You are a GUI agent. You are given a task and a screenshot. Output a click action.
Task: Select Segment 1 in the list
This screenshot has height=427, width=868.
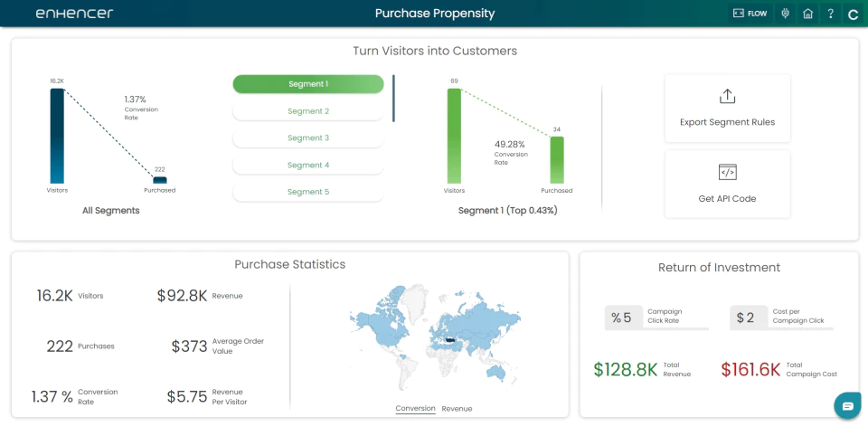tap(308, 84)
